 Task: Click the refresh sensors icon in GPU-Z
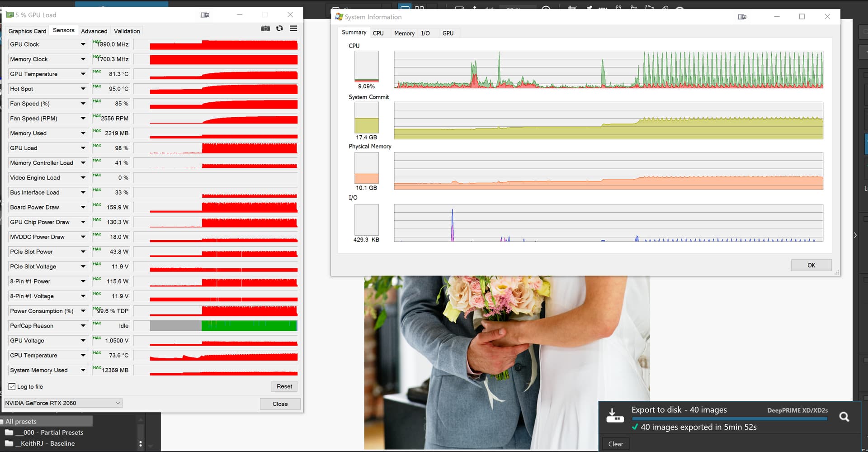tap(279, 29)
